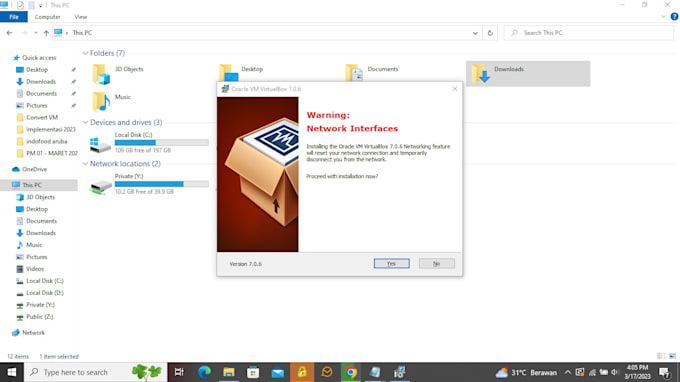Switch to details view layout icon
The width and height of the screenshot is (680, 382).
click(x=661, y=356)
